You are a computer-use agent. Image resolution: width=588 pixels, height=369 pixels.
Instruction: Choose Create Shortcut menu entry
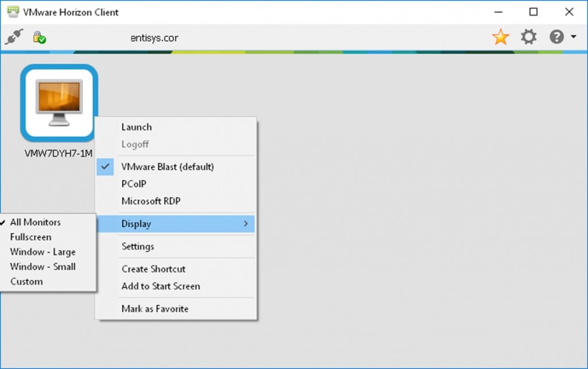click(177, 269)
